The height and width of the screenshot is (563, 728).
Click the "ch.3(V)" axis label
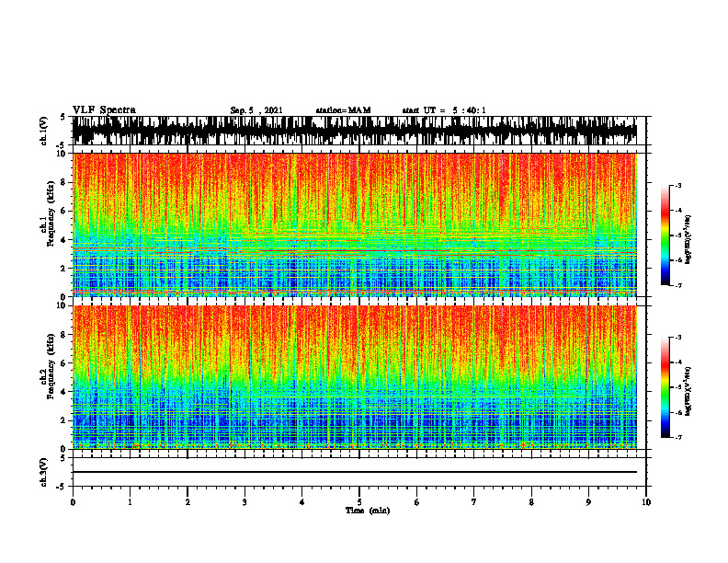[x=44, y=472]
